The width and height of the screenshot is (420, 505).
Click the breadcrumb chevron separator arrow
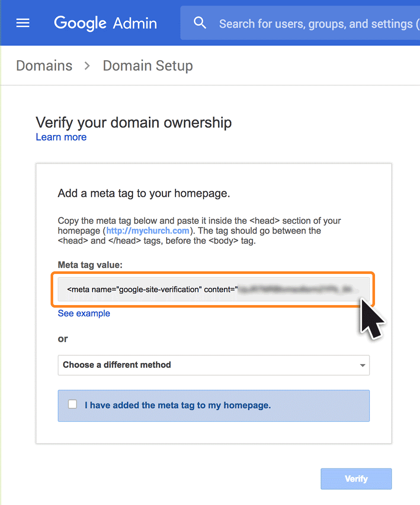pyautogui.click(x=87, y=66)
